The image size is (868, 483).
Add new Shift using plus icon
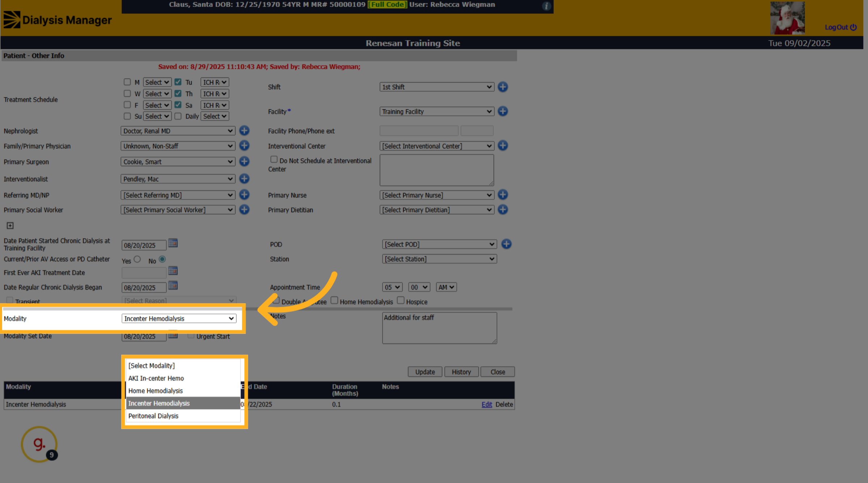[503, 87]
